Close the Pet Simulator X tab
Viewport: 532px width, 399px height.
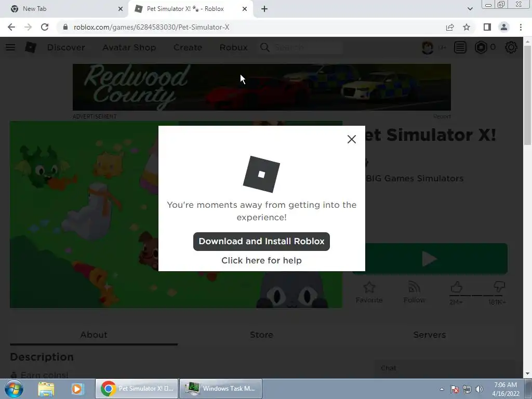tap(245, 9)
